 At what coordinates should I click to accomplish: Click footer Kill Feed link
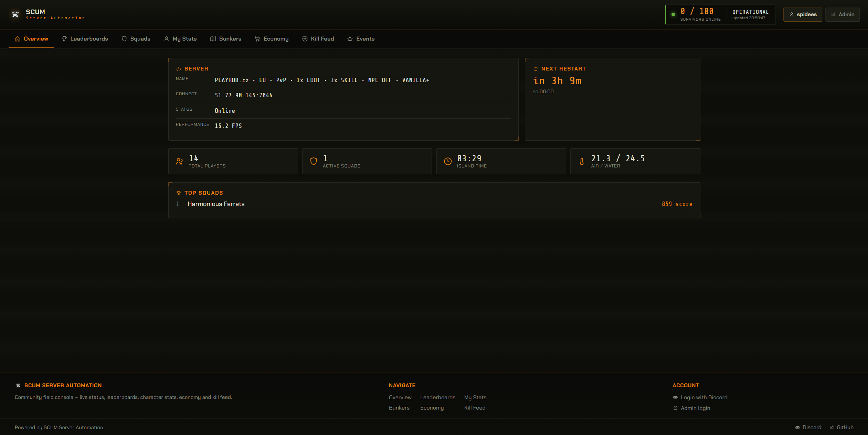coord(475,408)
